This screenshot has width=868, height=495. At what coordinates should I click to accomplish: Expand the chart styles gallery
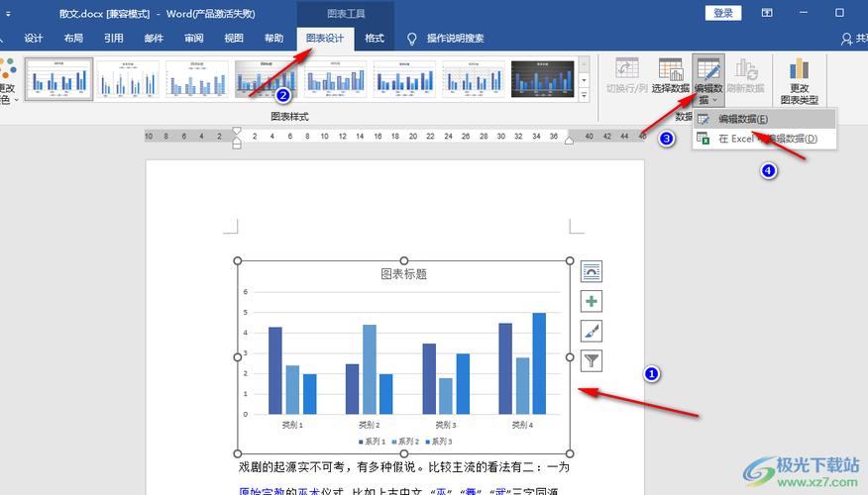pyautogui.click(x=584, y=96)
